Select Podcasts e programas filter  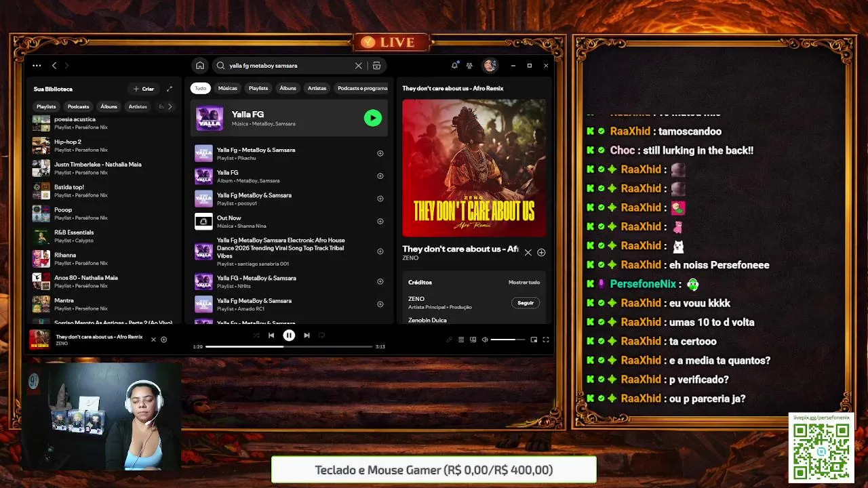361,88
